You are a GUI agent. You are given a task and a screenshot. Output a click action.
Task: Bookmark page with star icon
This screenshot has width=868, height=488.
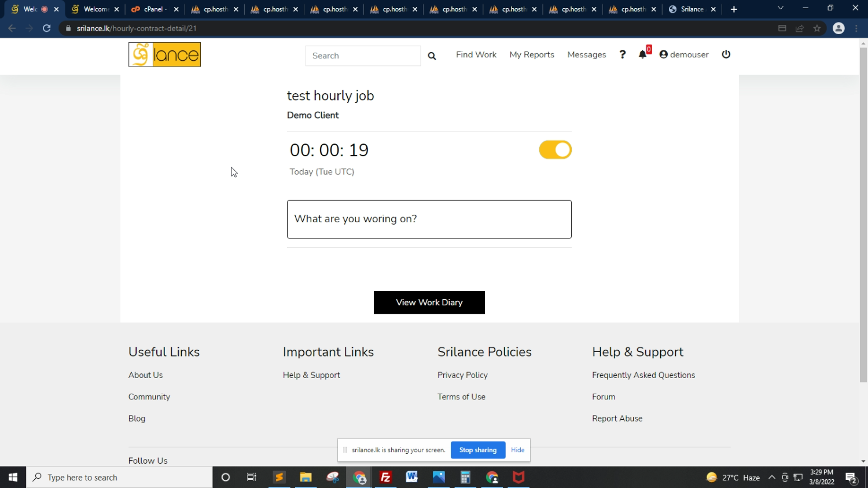[x=817, y=28]
